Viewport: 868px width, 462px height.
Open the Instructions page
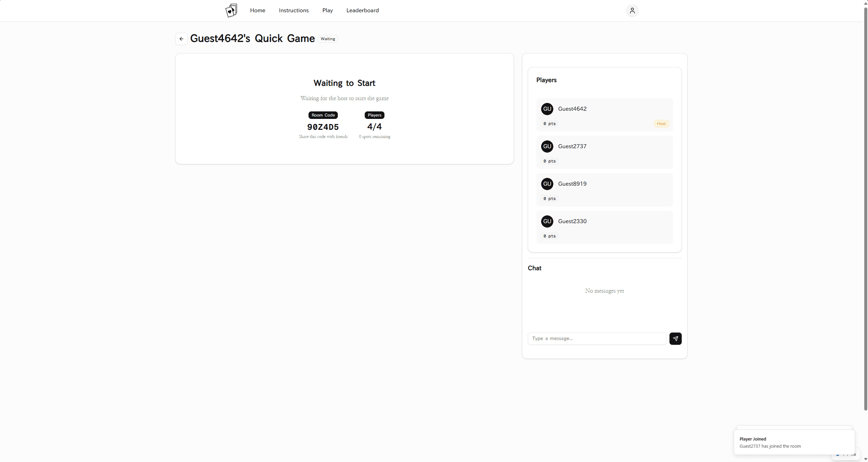point(294,11)
